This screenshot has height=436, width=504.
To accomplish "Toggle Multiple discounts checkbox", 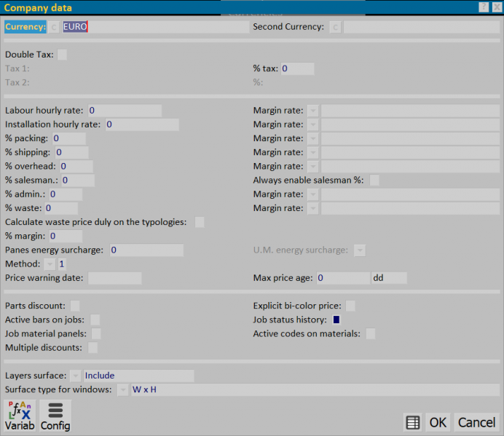I will click(x=93, y=348).
